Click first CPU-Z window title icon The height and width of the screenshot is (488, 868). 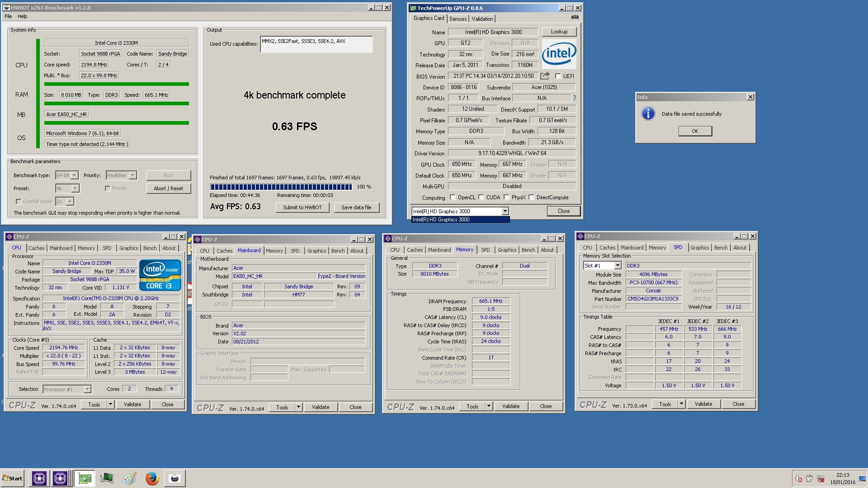coord(9,237)
